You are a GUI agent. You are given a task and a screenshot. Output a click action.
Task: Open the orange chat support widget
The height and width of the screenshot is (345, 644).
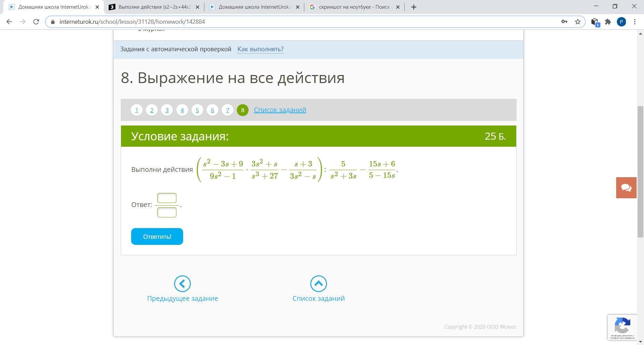[x=626, y=188]
